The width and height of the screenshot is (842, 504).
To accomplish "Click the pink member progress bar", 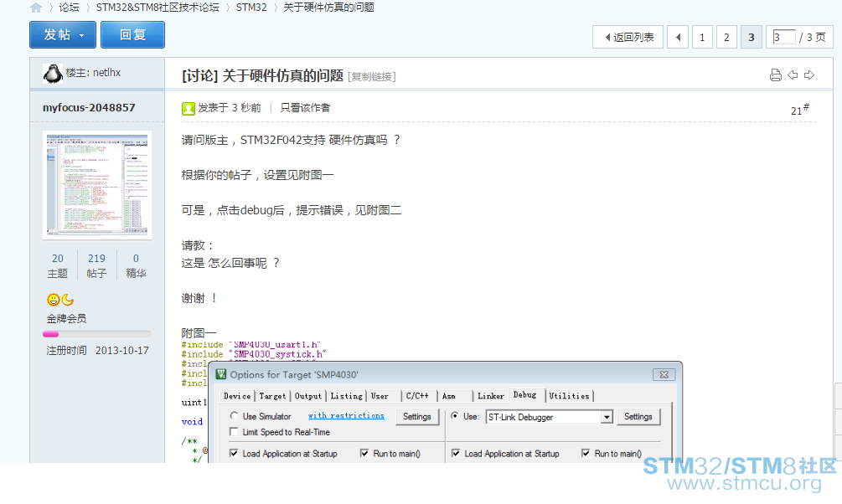I will (51, 334).
